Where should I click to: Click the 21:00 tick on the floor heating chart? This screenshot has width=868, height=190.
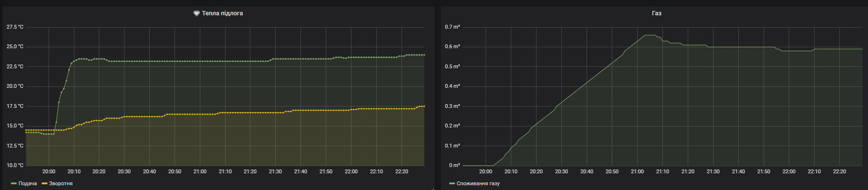[200, 171]
